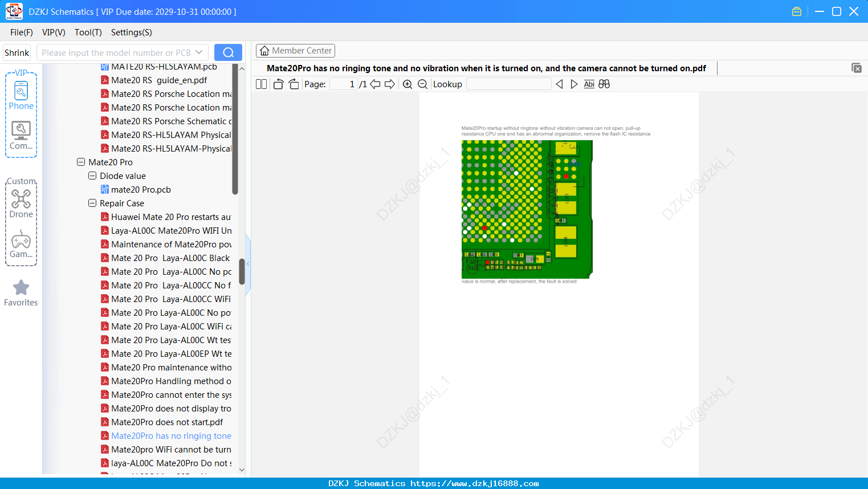
Task: Open laya-AL00C Mate20Pro Do not file
Action: 172,463
